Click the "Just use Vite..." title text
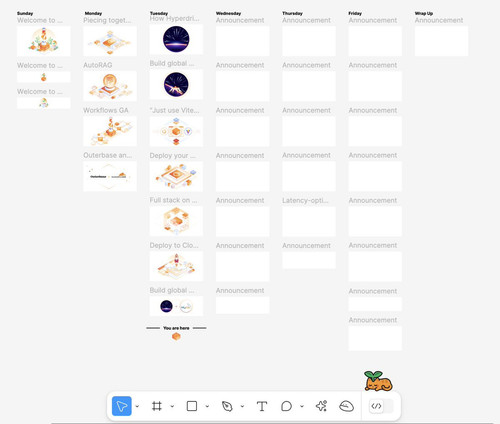Viewport: 500px width, 424px height. [x=174, y=110]
